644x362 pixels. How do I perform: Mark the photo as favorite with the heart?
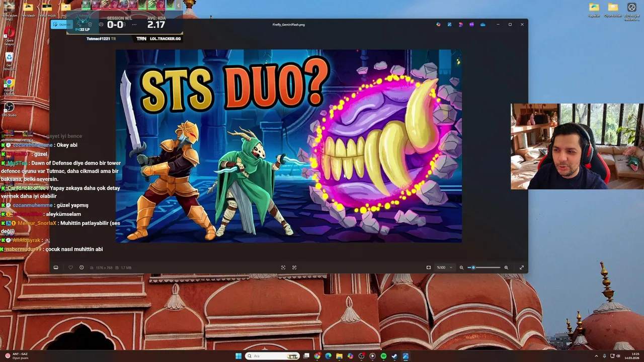70,267
